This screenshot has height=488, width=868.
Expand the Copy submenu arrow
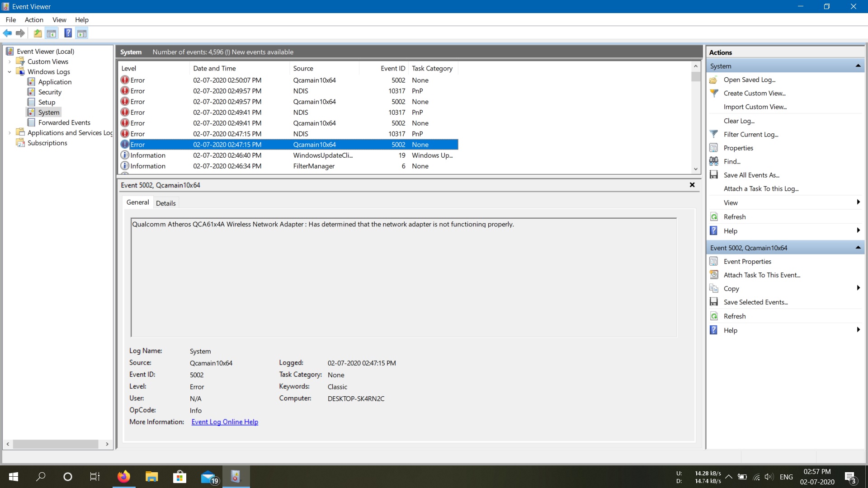pyautogui.click(x=858, y=288)
